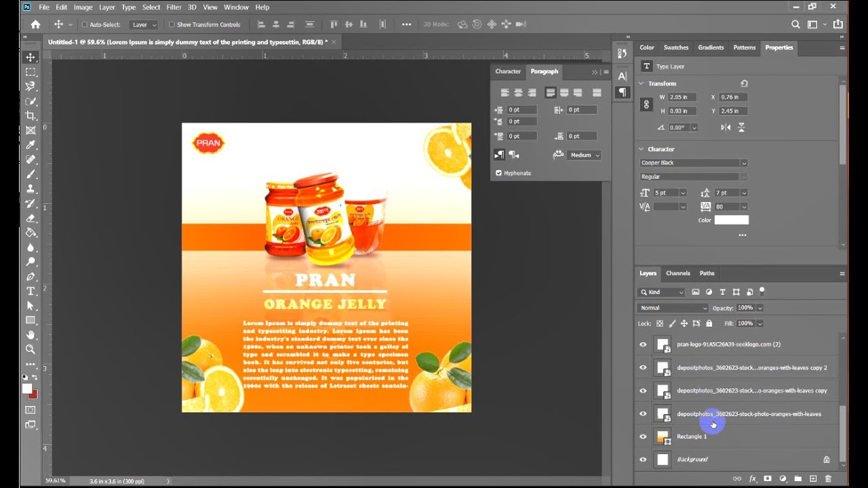The image size is (868, 488).
Task: Click the justify all paragraph button
Action: 597,93
